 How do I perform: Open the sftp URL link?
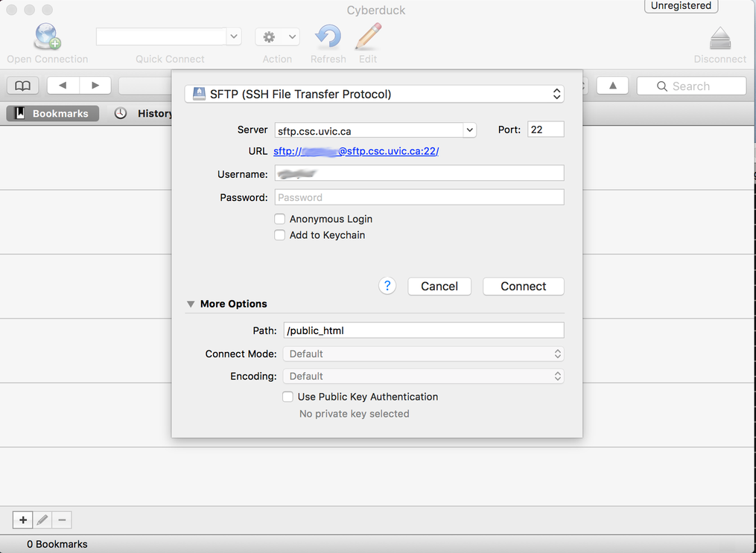tap(356, 151)
